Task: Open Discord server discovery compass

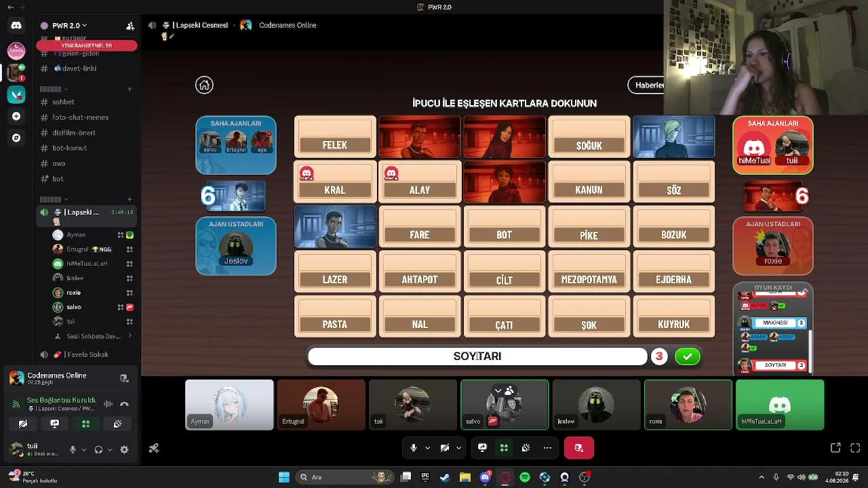Action: click(x=16, y=138)
